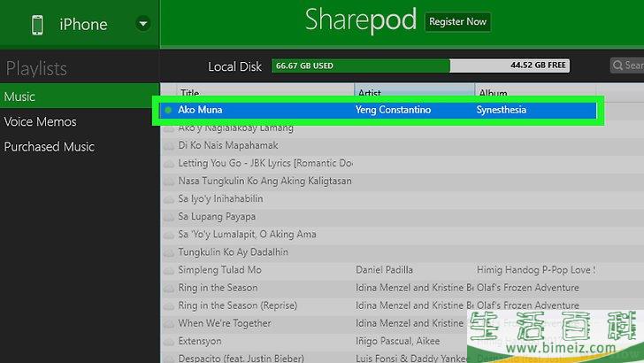Click cloud icon beside Sa 'Yo'y Lumalapit
The width and height of the screenshot is (644, 363).
[169, 235]
